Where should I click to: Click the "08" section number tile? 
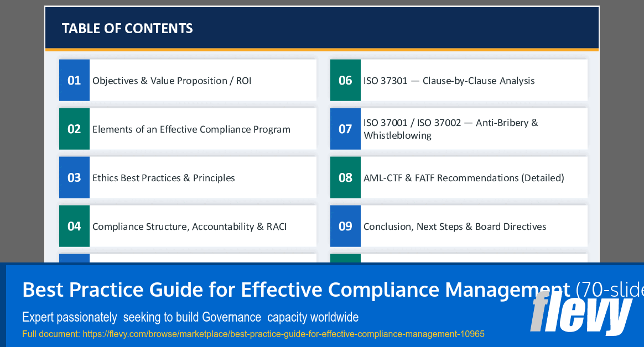tap(346, 177)
